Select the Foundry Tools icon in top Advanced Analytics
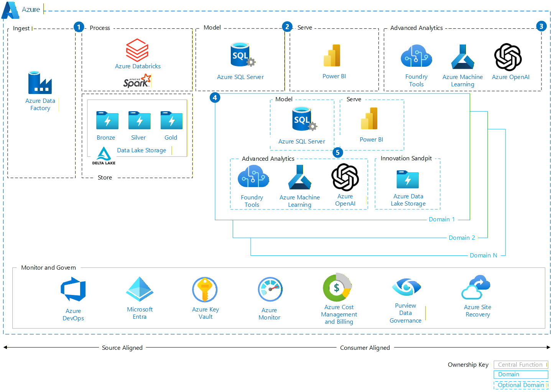This screenshot has height=392, width=551. click(x=416, y=56)
